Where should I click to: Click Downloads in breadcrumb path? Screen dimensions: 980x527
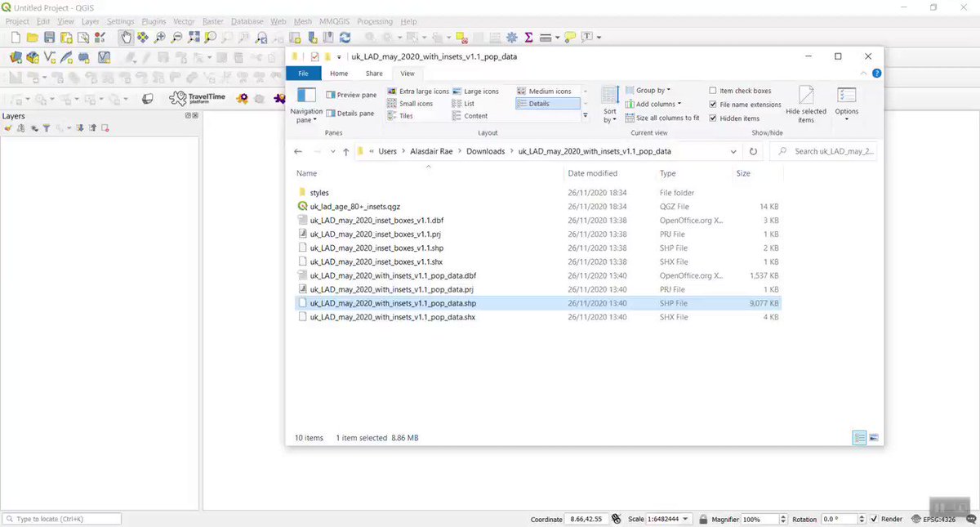click(x=486, y=152)
